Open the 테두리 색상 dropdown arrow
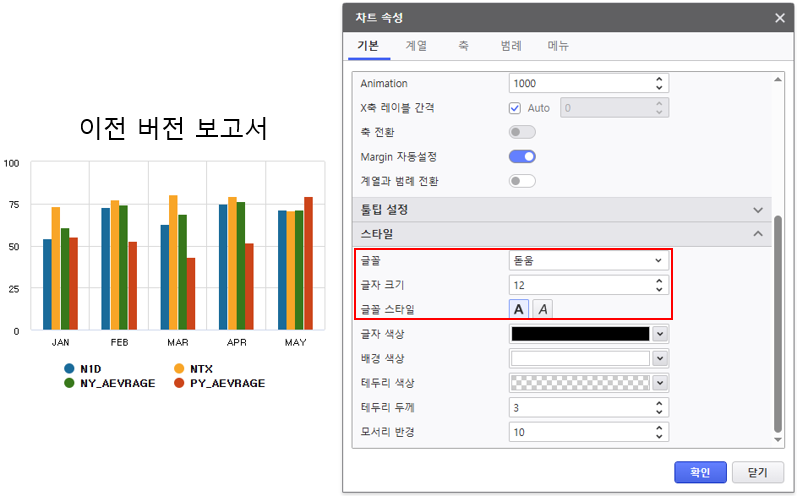Viewport: 798px width, 498px height. 660,383
